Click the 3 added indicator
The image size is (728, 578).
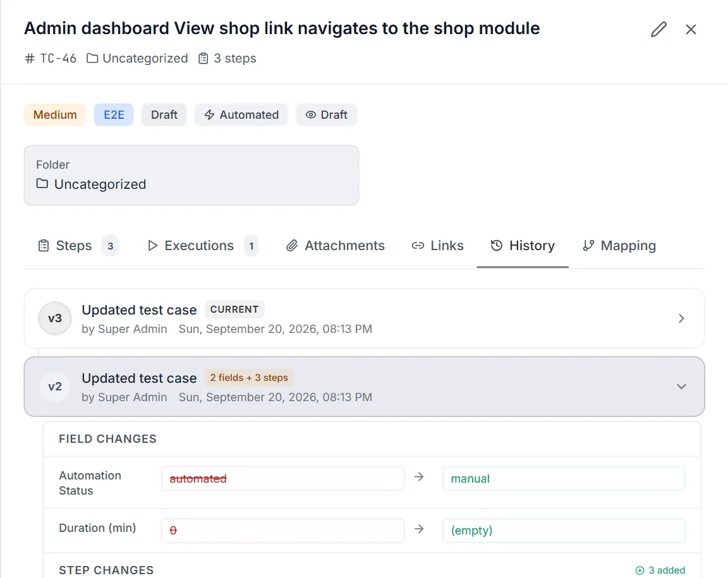(660, 570)
